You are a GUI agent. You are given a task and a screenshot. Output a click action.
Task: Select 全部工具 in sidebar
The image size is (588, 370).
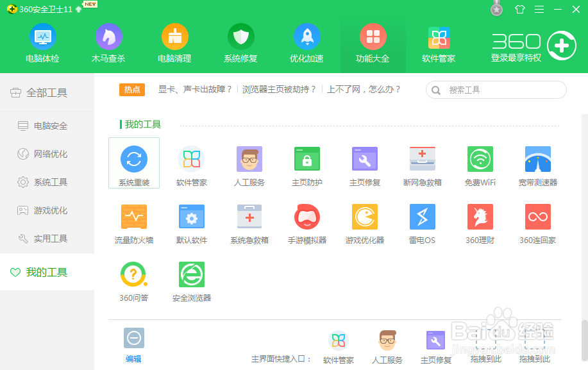tap(47, 92)
